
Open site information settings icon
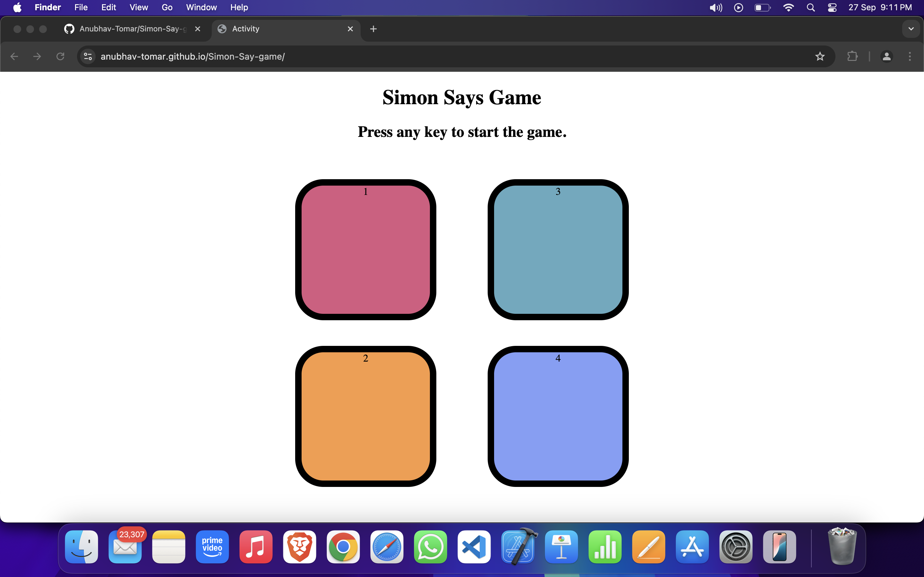(88, 56)
